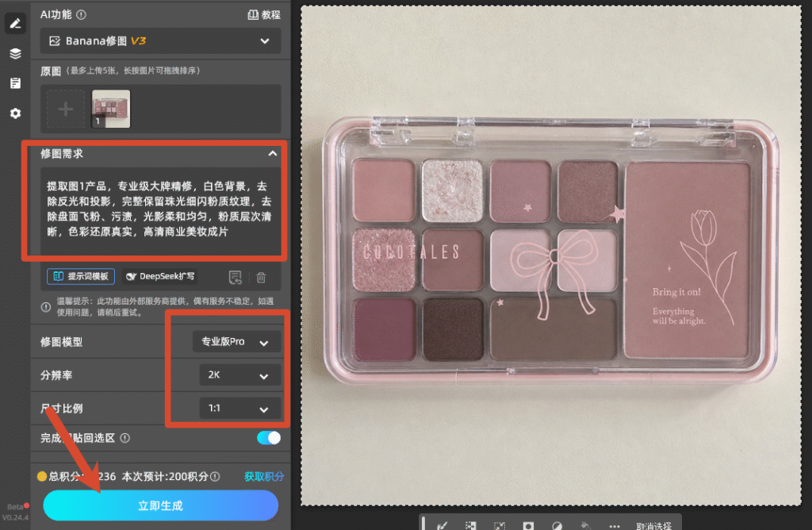Select the uploaded palette thumbnail
Image resolution: width=812 pixels, height=530 pixels.
point(111,109)
